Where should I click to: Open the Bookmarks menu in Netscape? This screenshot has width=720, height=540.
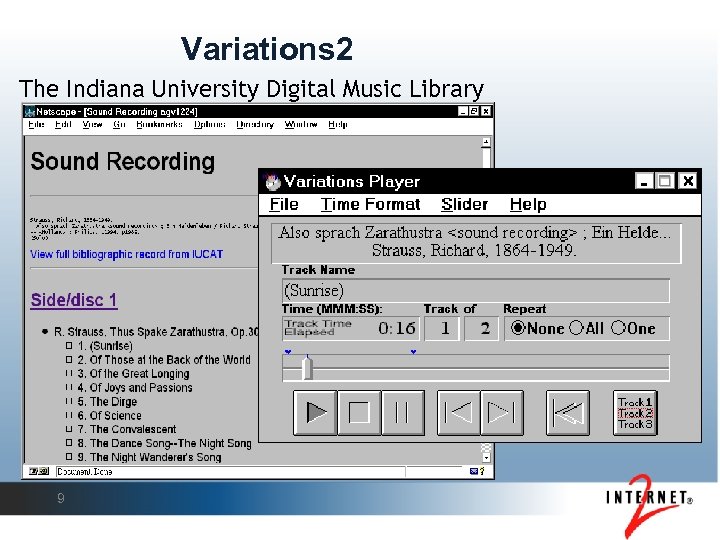[159, 124]
